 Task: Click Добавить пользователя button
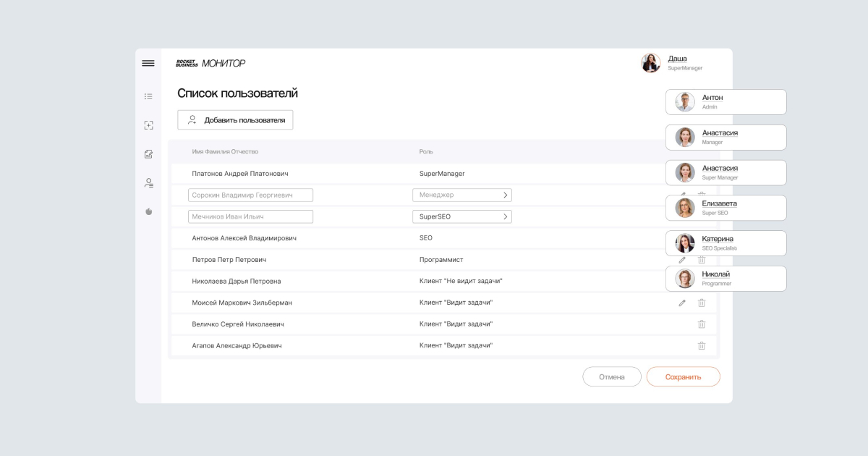tap(235, 120)
